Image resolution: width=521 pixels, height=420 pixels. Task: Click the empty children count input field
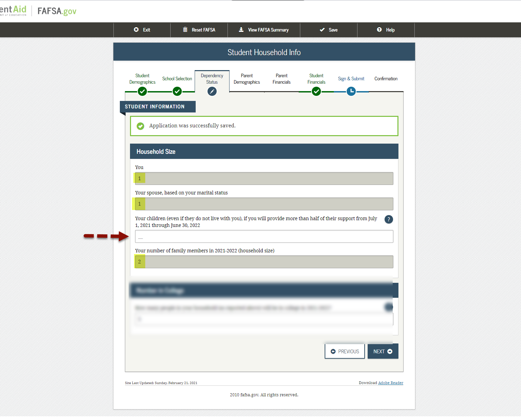pos(264,236)
